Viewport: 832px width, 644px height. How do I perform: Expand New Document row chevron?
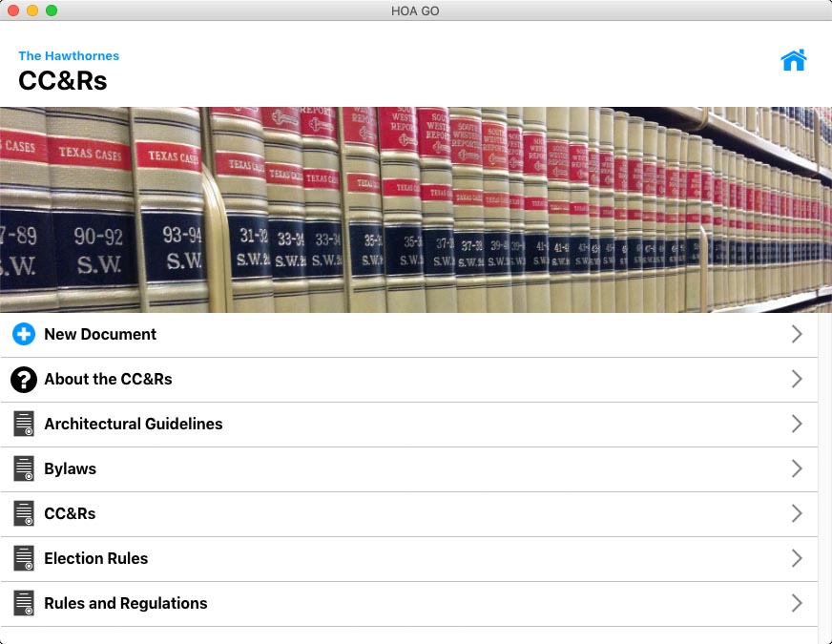click(797, 334)
